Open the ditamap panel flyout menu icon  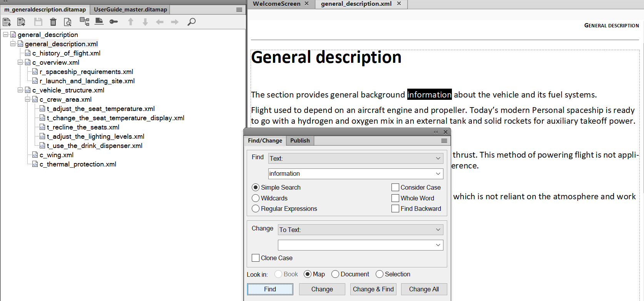(x=239, y=10)
